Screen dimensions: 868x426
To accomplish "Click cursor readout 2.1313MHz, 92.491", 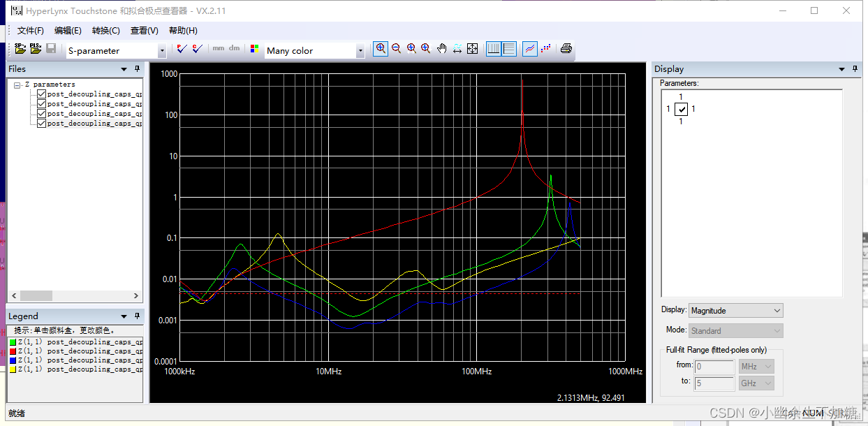I will click(591, 397).
